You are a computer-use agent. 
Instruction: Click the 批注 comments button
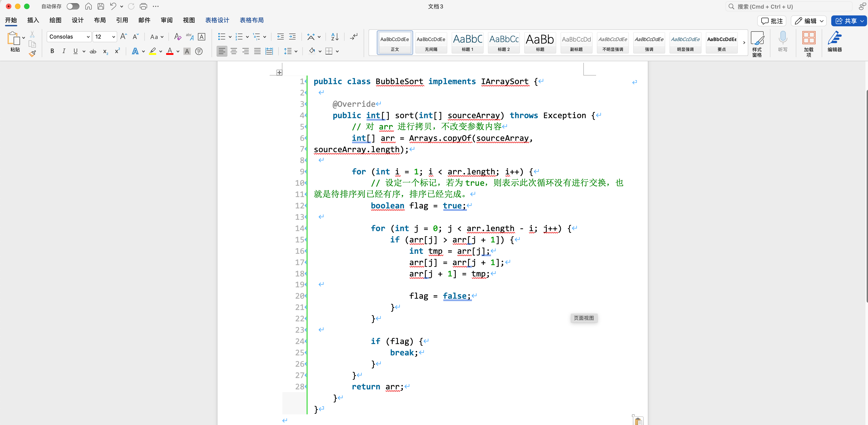[x=772, y=21]
